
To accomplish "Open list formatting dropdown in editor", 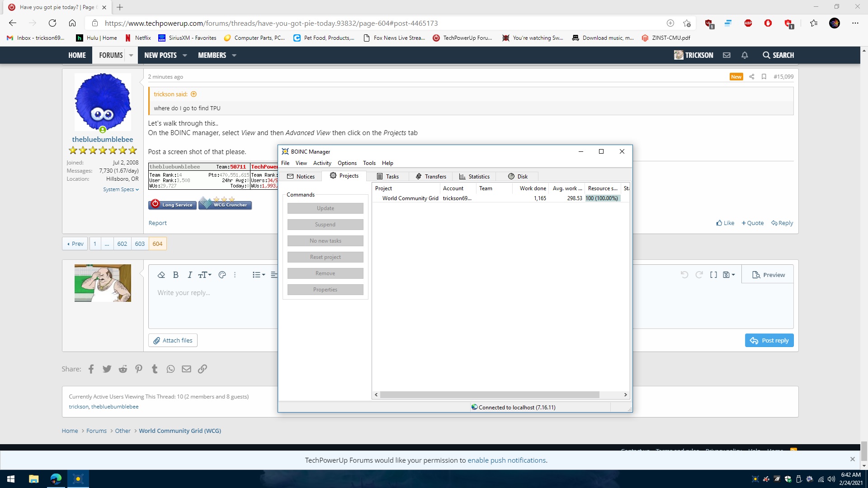I will pyautogui.click(x=259, y=275).
